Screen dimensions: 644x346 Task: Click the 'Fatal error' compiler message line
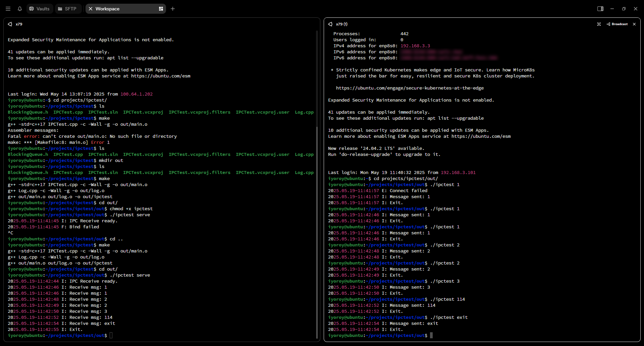point(92,136)
